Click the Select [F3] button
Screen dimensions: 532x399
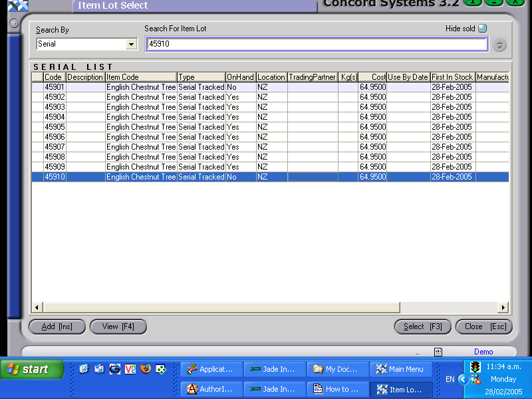coord(422,327)
